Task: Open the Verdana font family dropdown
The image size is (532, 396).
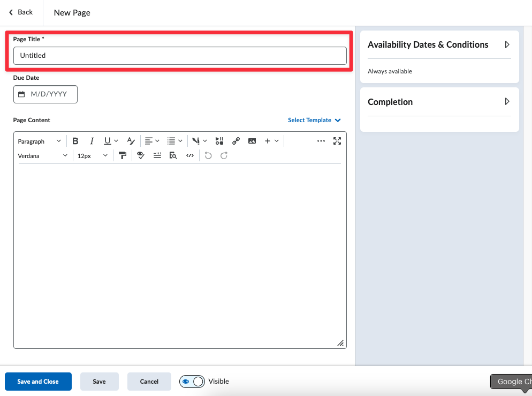Action: 43,156
